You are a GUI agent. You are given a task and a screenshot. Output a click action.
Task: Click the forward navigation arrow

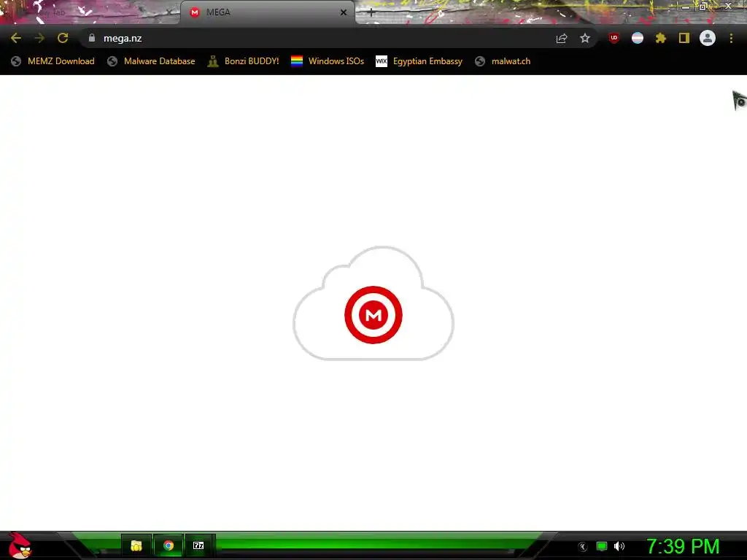(x=39, y=38)
